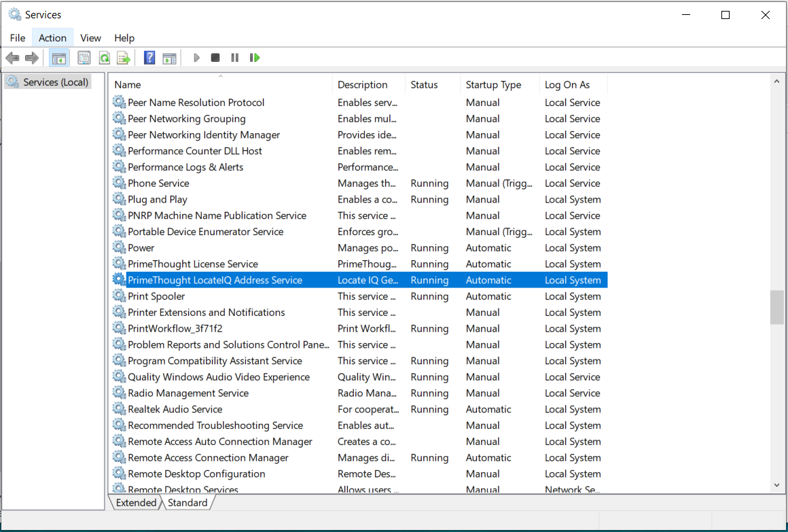Click the Show/Hide Action Pane icon

(169, 58)
